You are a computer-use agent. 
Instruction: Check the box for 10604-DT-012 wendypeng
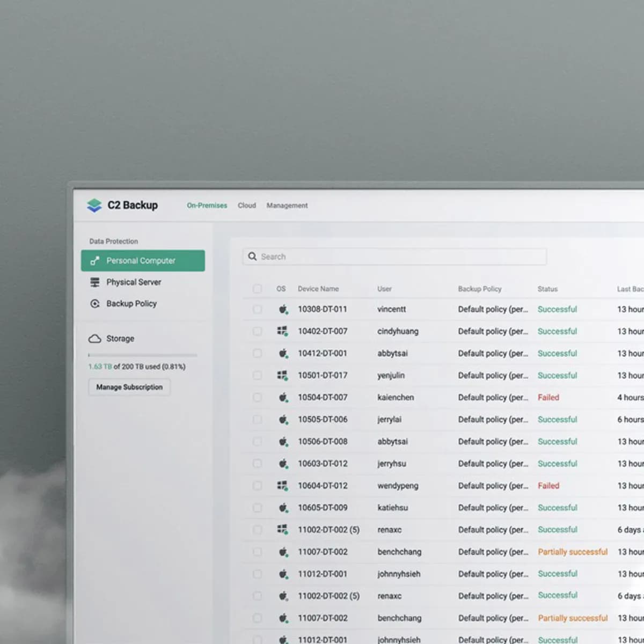258,486
